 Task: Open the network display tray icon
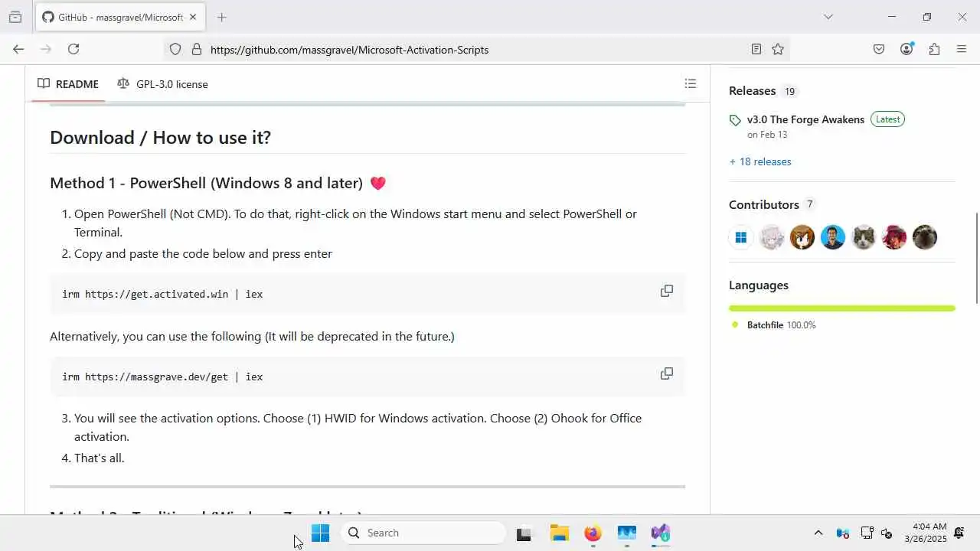867,533
